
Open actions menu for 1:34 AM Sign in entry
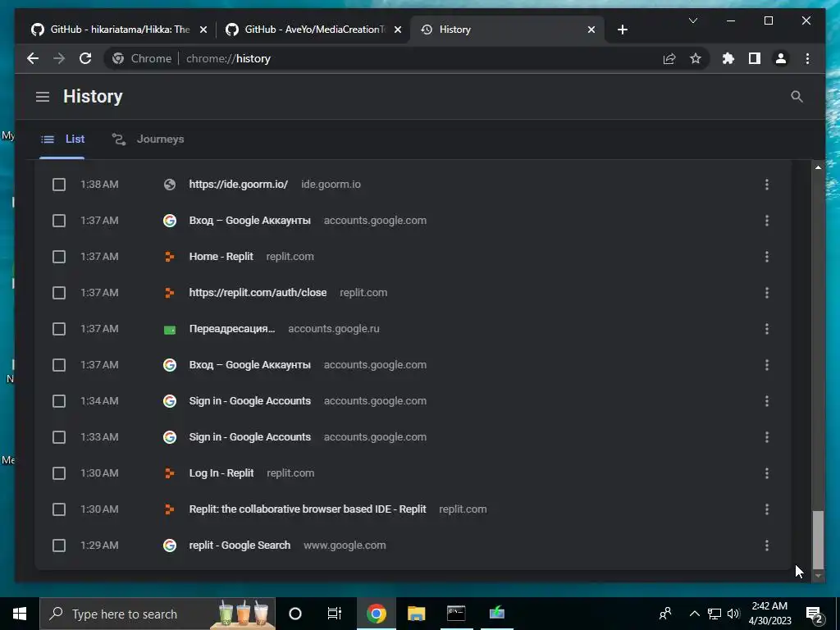point(767,400)
